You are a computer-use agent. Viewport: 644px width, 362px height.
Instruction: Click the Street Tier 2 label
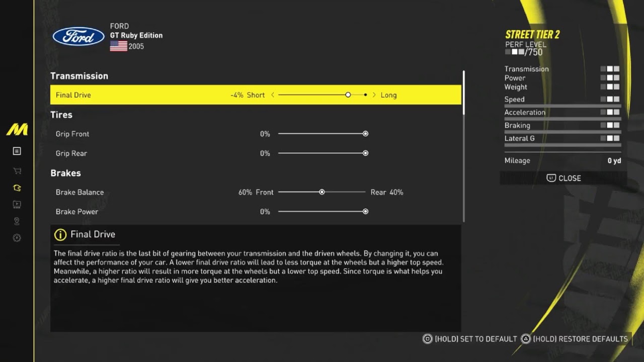[532, 34]
